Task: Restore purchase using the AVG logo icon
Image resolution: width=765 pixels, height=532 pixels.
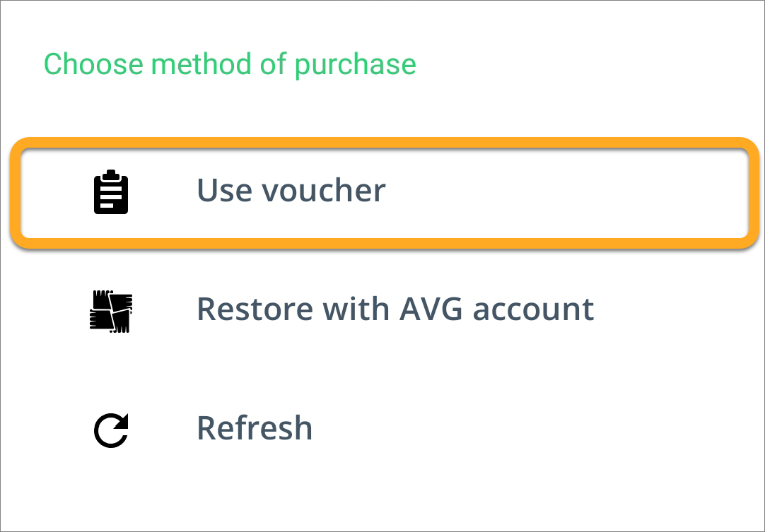Action: (x=111, y=311)
